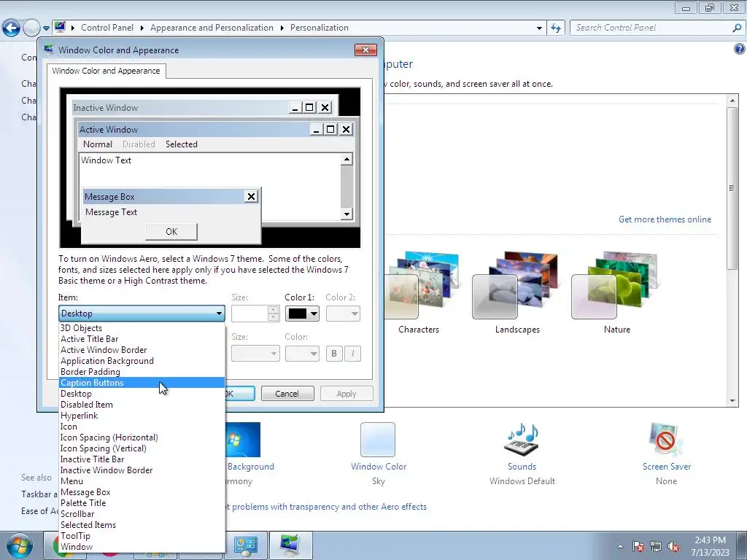The image size is (747, 560).
Task: Click the item Size input field
Action: pyautogui.click(x=249, y=314)
